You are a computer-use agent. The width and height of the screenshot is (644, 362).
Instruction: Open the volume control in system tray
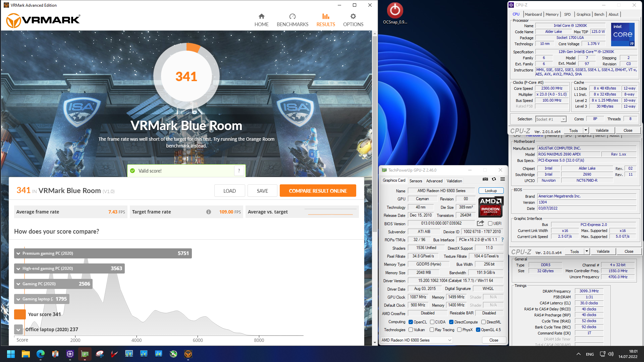[611, 354]
